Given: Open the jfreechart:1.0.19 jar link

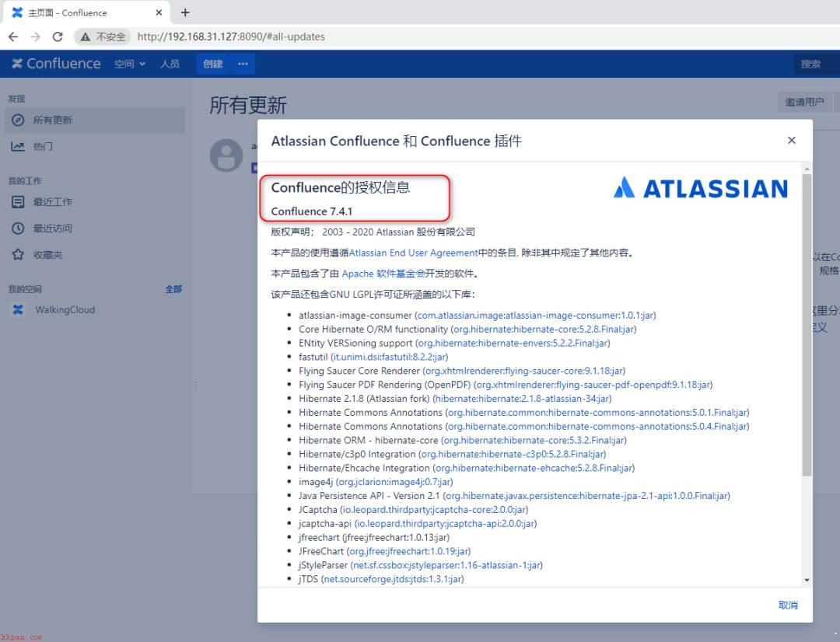Looking at the screenshot, I should [409, 552].
